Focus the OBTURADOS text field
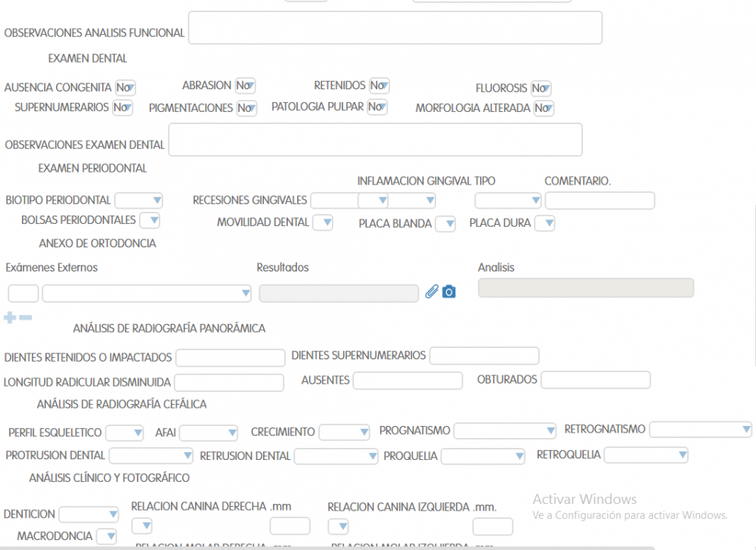This screenshot has height=550, width=756. pyautogui.click(x=595, y=380)
